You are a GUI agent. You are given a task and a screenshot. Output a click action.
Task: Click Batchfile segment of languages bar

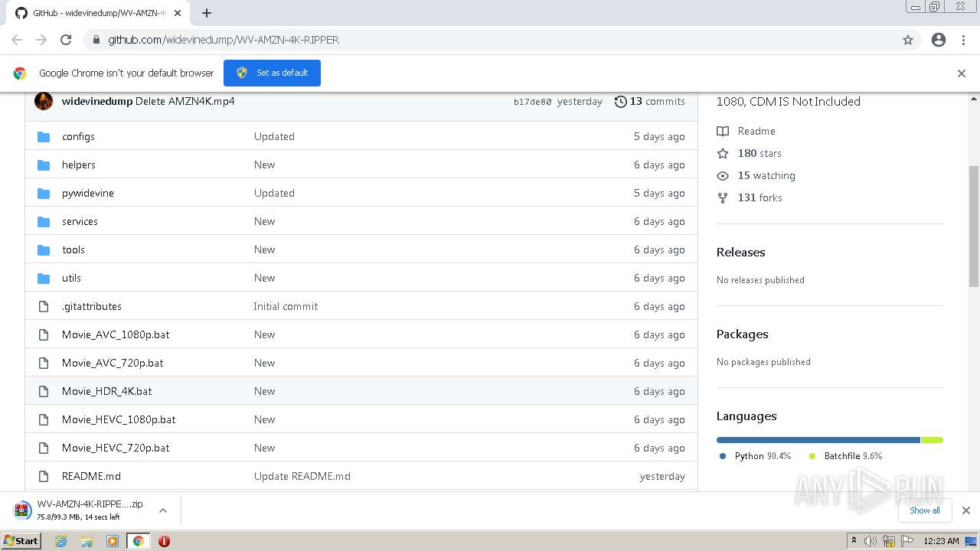pos(933,440)
